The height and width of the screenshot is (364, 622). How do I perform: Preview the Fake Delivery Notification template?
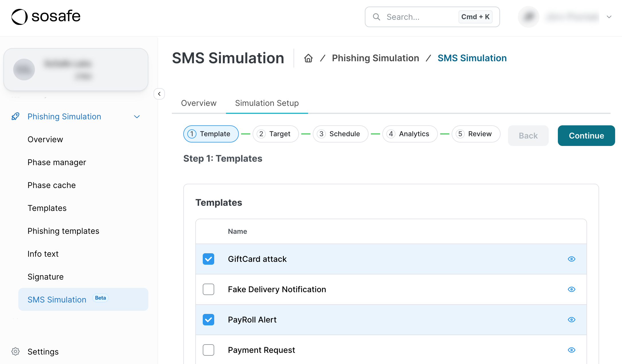pos(571,289)
